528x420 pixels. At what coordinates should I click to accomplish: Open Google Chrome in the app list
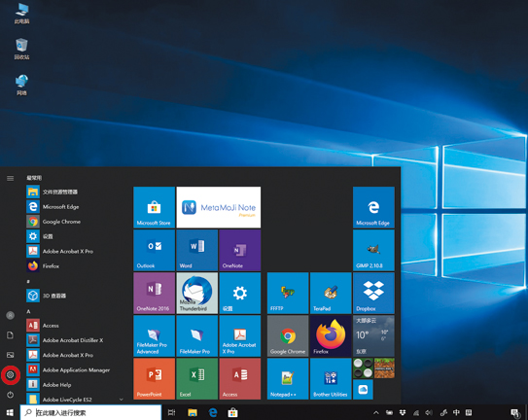[x=75, y=222]
